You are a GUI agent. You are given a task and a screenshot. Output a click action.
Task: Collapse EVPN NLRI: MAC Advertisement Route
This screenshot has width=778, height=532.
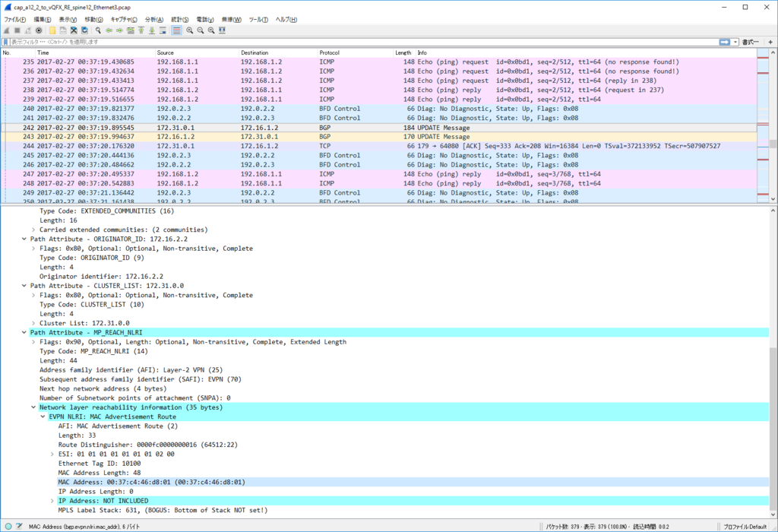coord(43,417)
